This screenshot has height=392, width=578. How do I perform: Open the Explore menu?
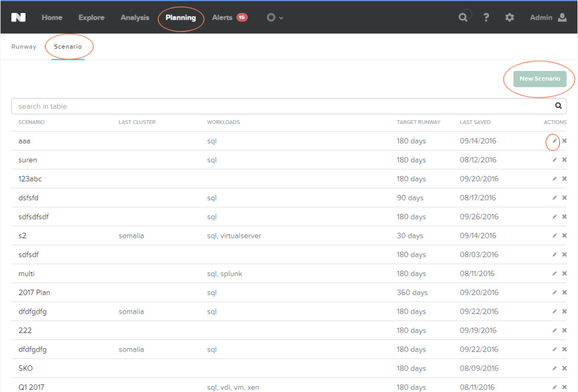(91, 17)
